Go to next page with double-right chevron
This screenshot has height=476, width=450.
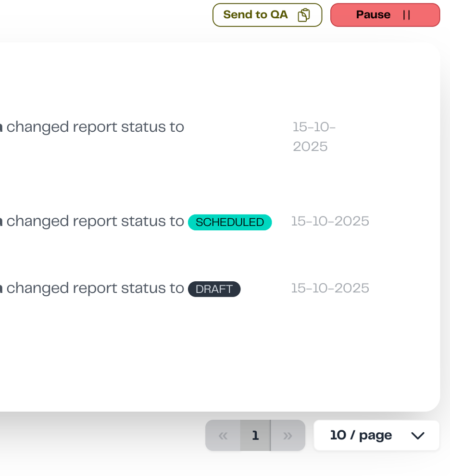(x=287, y=436)
